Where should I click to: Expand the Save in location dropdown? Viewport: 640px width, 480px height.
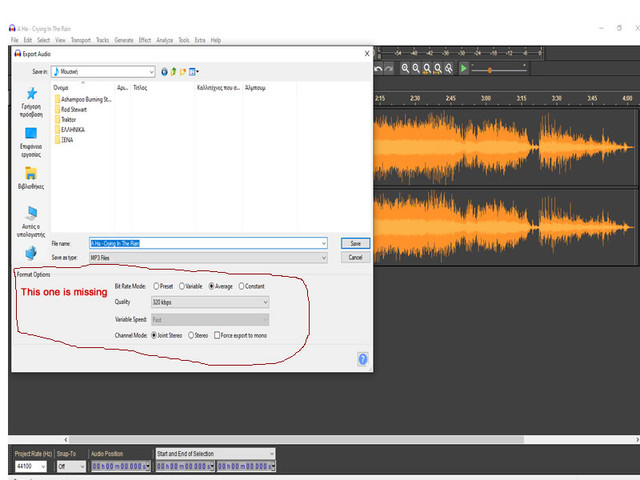click(x=151, y=72)
